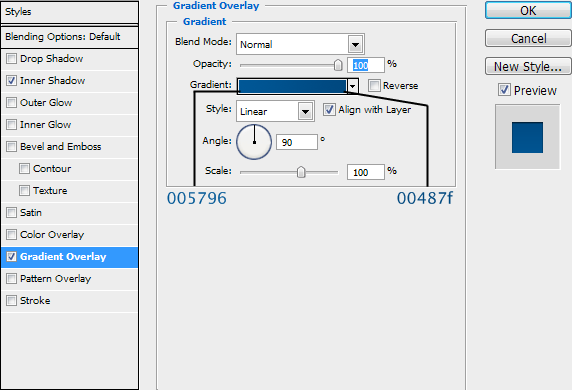Toggle the Reverse gradient checkbox
This screenshot has width=572, height=390.
tap(374, 85)
